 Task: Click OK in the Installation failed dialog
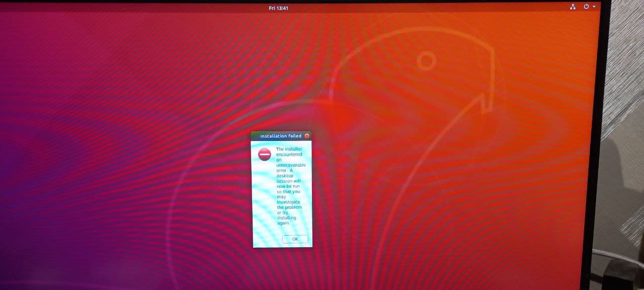[x=295, y=239]
